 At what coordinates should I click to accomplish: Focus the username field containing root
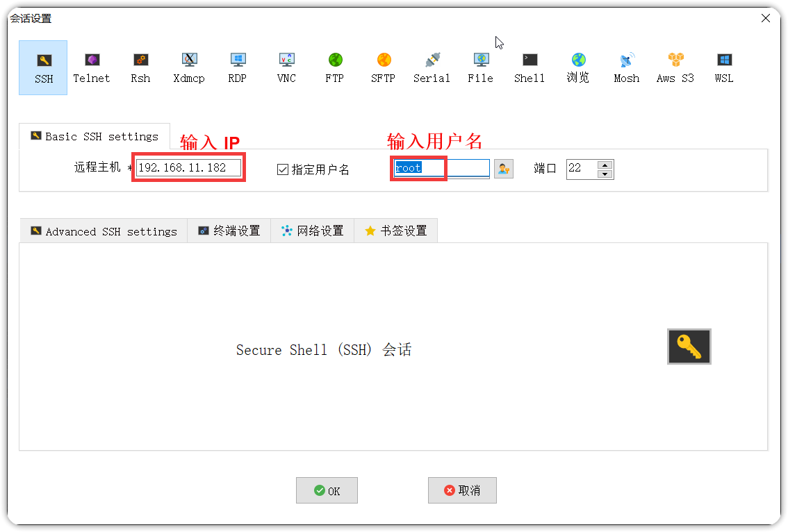pos(442,168)
